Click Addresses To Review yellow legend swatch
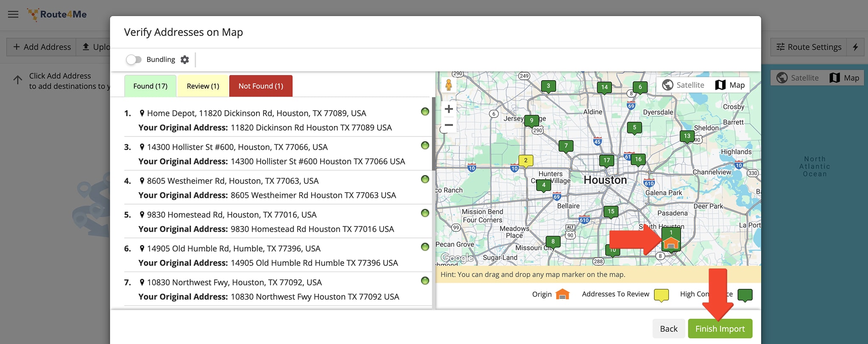868x344 pixels. pyautogui.click(x=661, y=295)
